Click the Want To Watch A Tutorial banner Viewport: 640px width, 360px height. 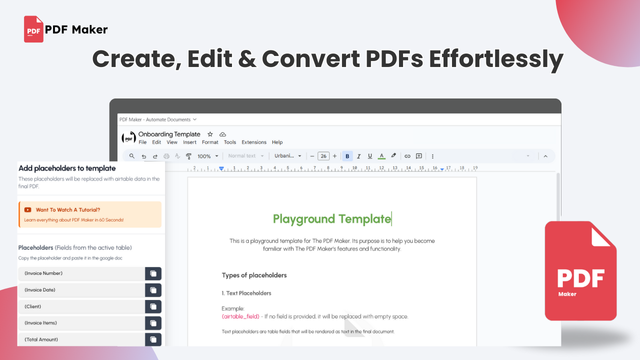(90, 214)
